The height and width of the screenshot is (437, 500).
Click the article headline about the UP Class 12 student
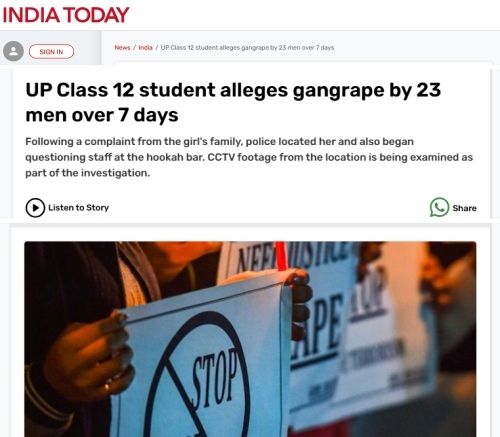(x=233, y=102)
